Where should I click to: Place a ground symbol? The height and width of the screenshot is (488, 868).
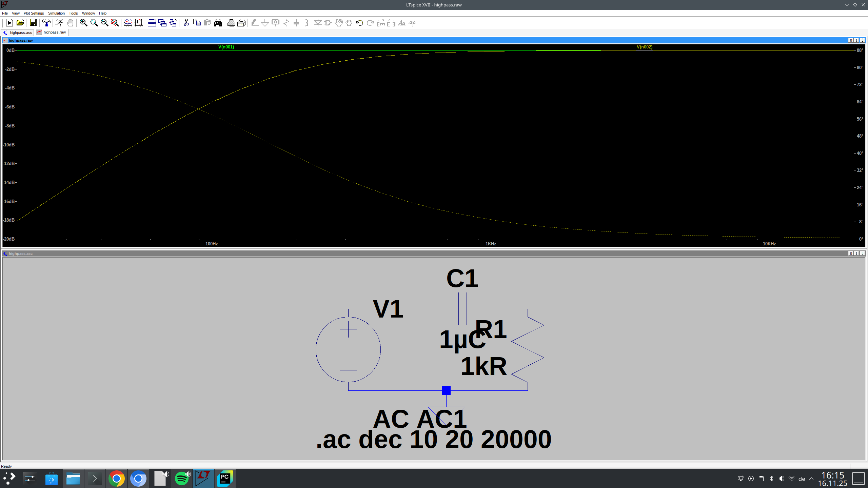pos(265,23)
